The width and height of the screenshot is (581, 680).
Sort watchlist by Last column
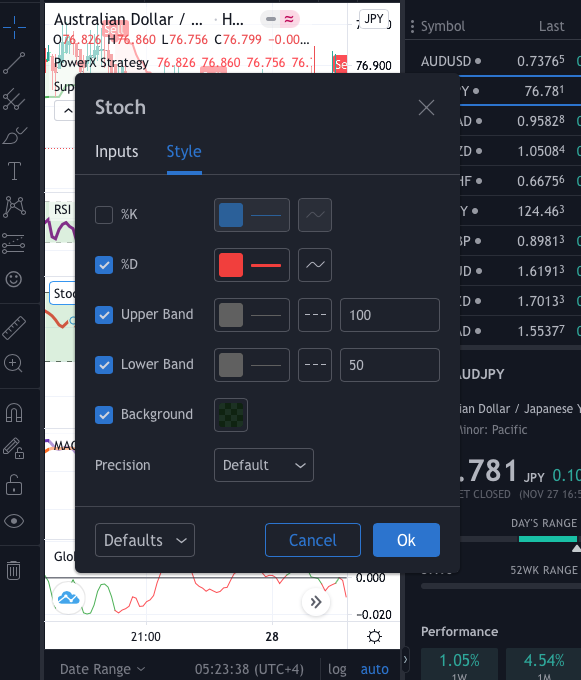552,26
